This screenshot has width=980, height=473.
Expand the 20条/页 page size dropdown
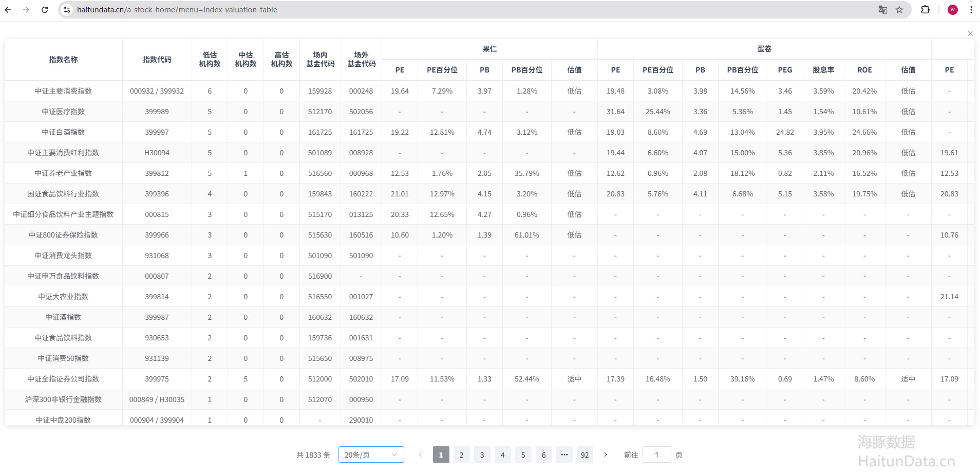point(371,454)
